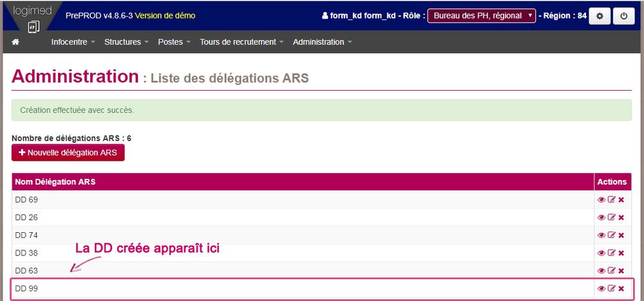
Task: Click Nouvelle délégation ARS button
Action: [x=68, y=152]
